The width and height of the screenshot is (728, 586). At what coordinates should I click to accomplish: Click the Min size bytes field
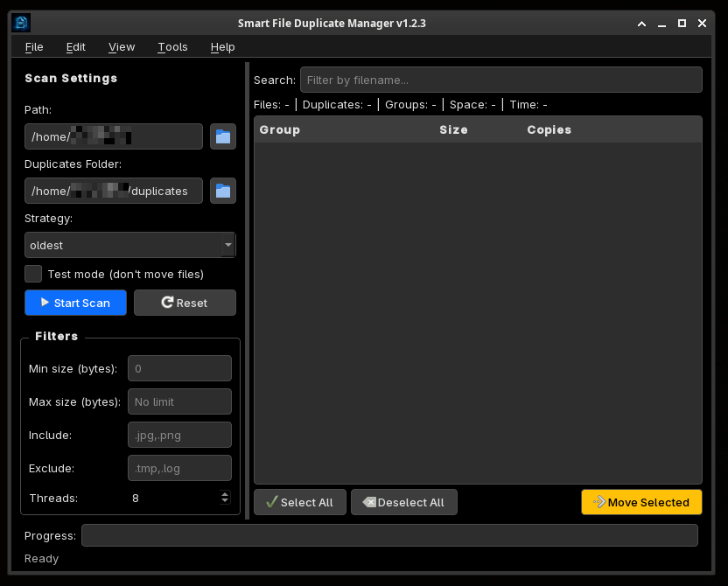179,368
